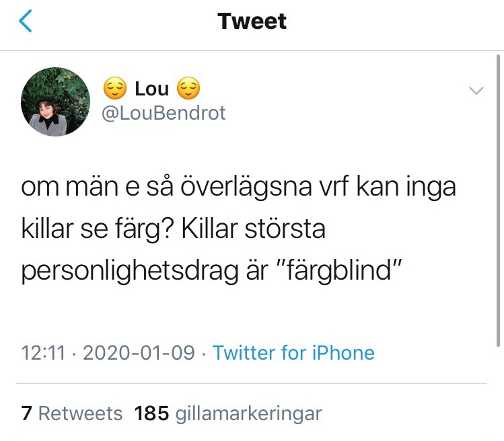Screen dimensions: 504x441
Task: Expand the tweet options chevron
Action: click(x=476, y=91)
